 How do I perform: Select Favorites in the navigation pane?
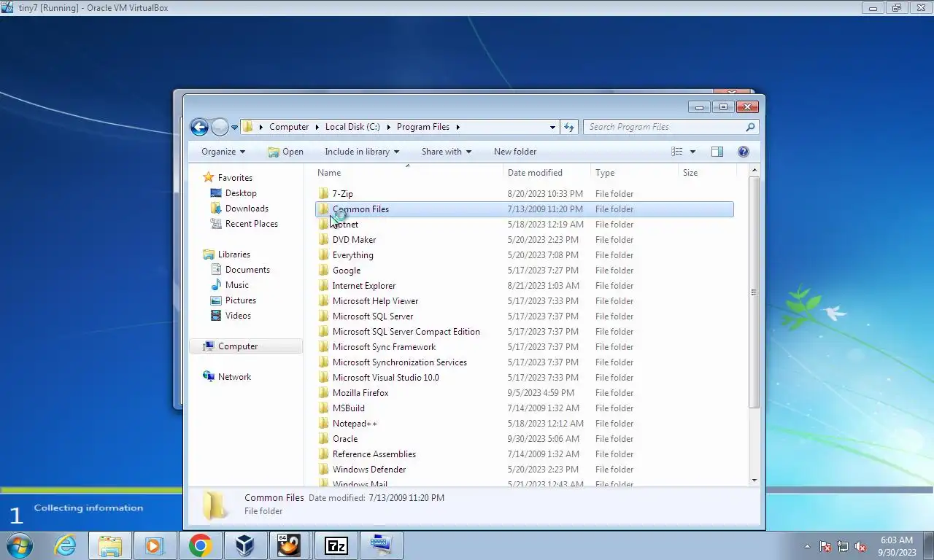[x=235, y=178]
